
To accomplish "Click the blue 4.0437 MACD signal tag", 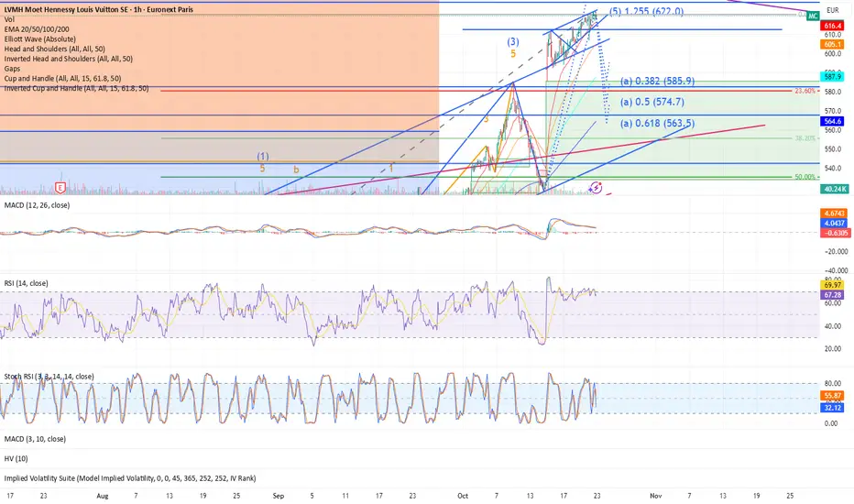I will (834, 223).
